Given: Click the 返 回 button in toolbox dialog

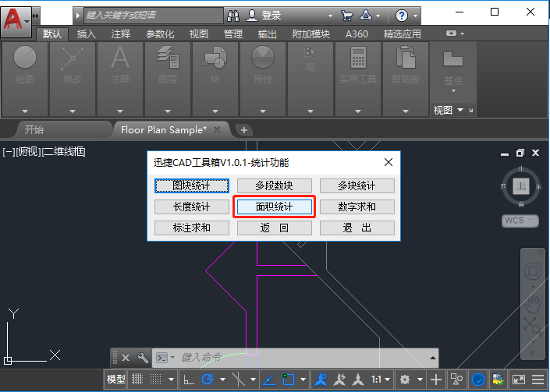Looking at the screenshot, I should [275, 228].
